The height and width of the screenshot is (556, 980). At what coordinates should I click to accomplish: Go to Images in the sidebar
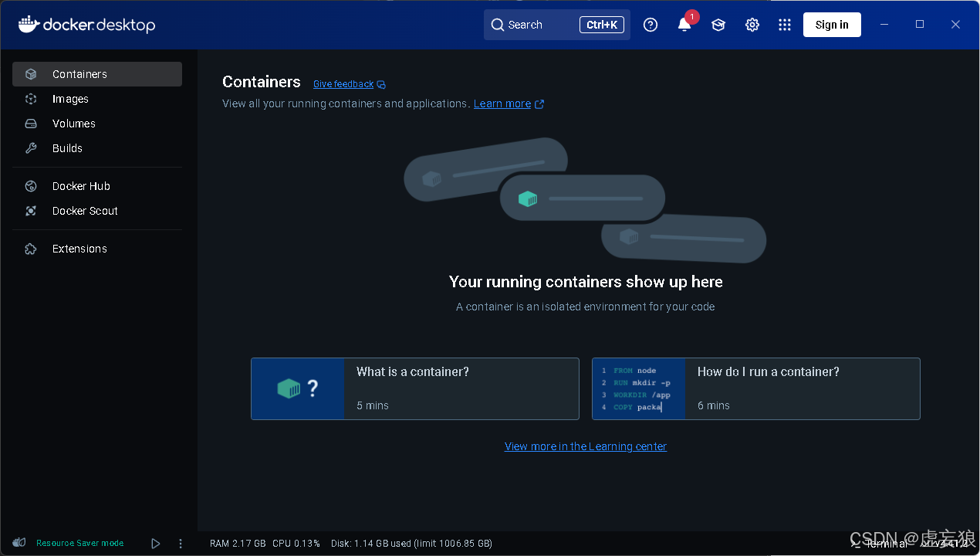tap(97, 99)
